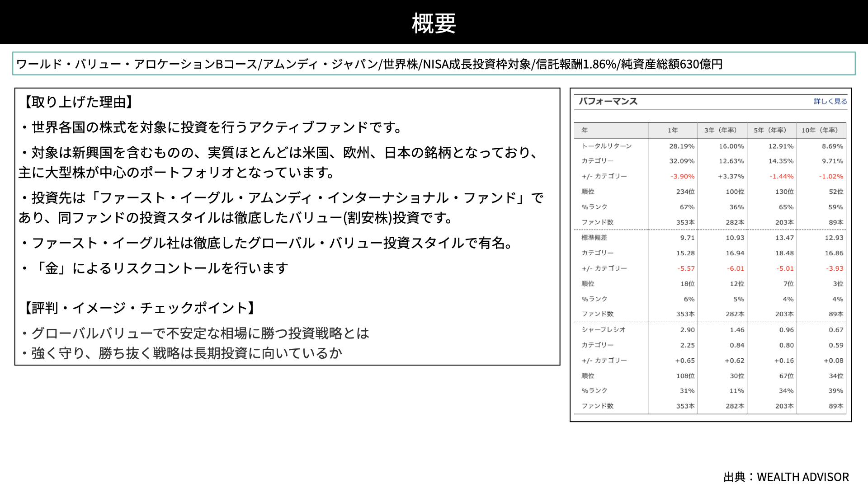Select the -1.44% category difference value

781,176
